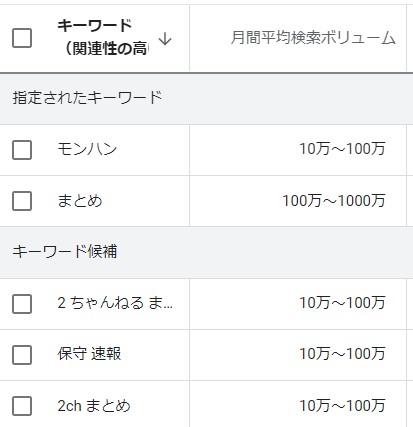Click the まとめ keyword text
The height and width of the screenshot is (427, 413).
click(80, 201)
